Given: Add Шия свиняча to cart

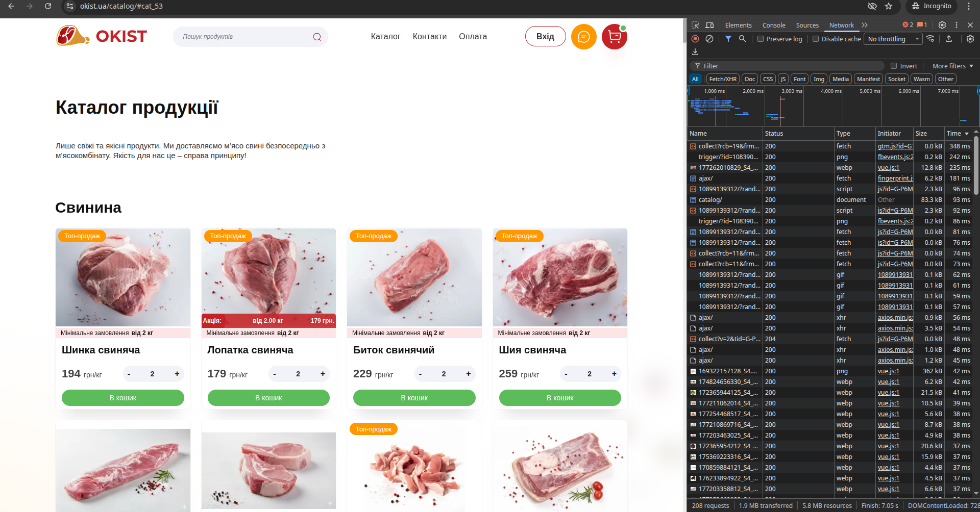Looking at the screenshot, I should tap(560, 398).
